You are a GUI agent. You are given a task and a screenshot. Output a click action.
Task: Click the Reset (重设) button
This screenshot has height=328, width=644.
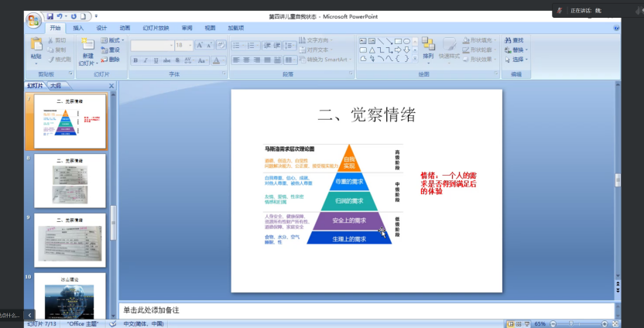(111, 50)
